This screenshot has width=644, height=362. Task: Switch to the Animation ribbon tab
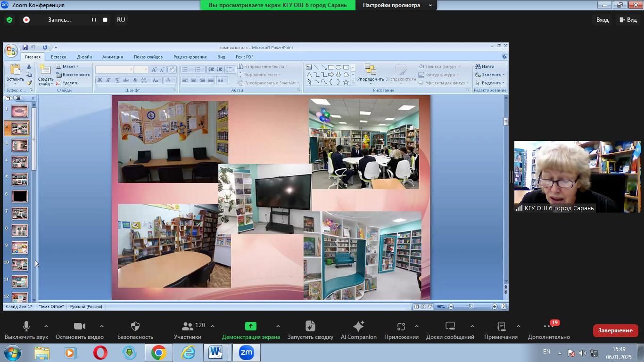(x=112, y=57)
